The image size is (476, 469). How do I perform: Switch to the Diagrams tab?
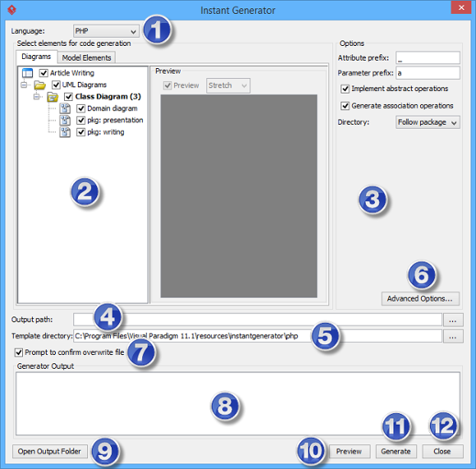[36, 57]
